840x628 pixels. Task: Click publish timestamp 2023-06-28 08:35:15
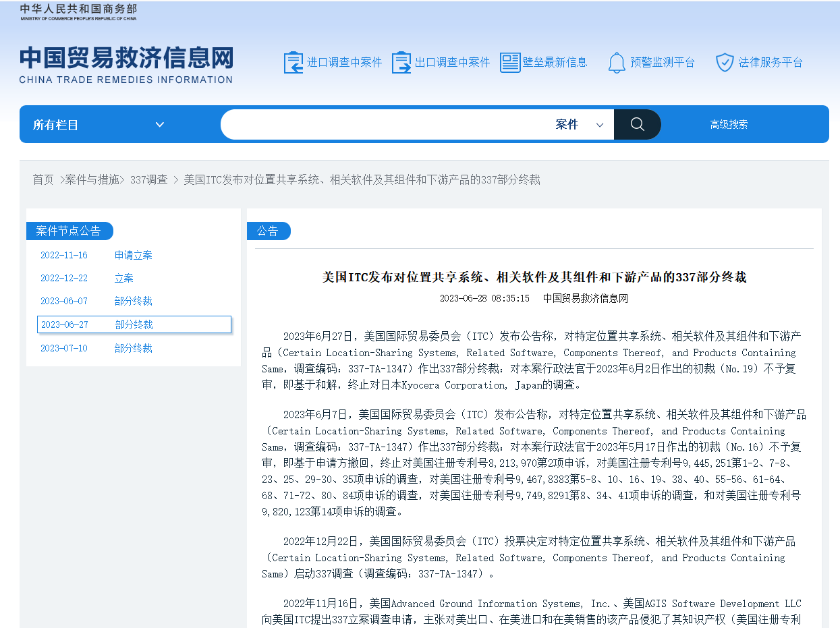coord(484,298)
